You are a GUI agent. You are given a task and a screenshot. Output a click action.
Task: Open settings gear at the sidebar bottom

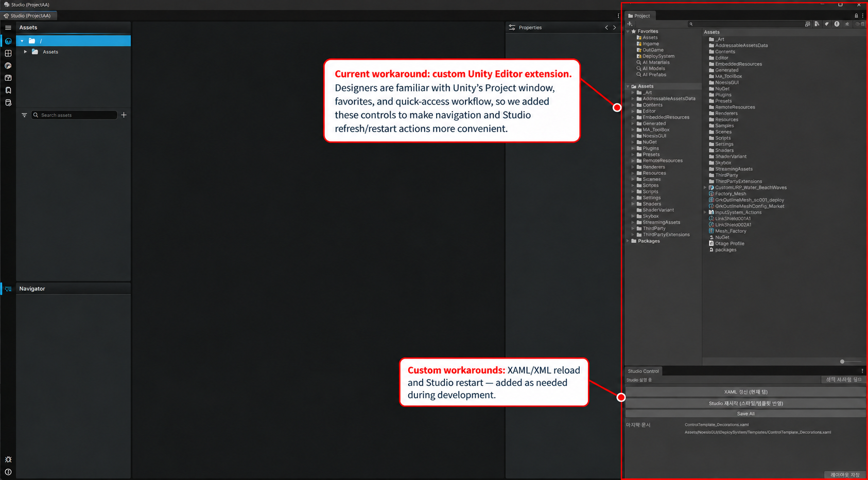(8, 459)
